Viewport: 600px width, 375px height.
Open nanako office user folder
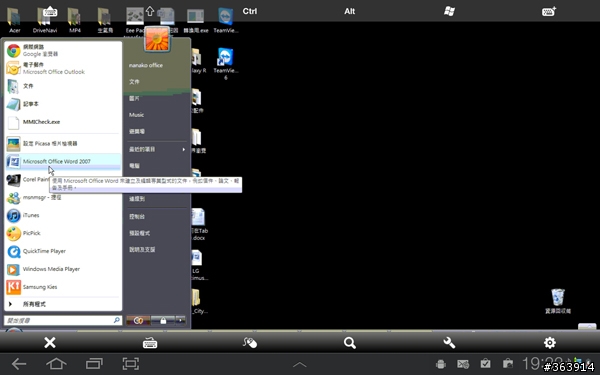146,65
